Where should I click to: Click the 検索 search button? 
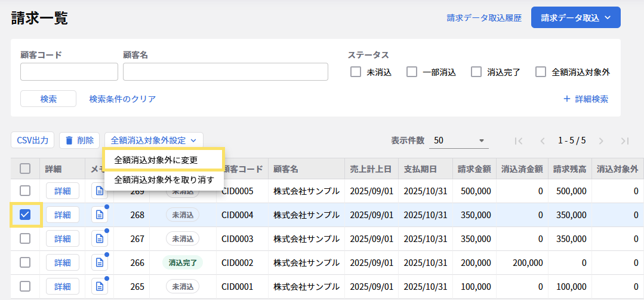[48, 99]
